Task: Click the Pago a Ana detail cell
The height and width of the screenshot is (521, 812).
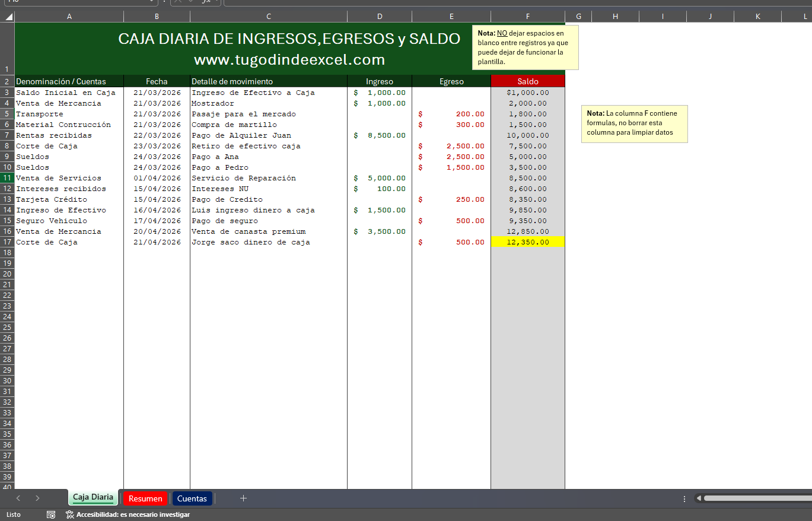Action: click(x=269, y=157)
